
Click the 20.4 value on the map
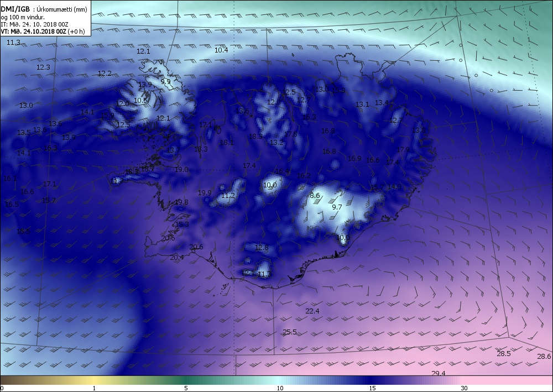tap(177, 257)
